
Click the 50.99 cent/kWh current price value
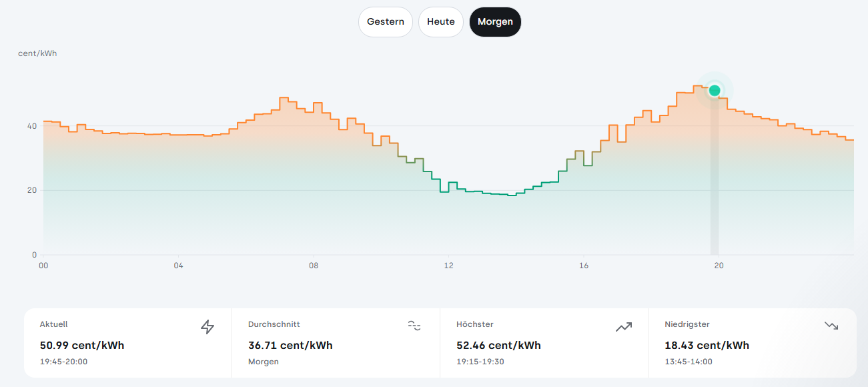click(x=82, y=346)
